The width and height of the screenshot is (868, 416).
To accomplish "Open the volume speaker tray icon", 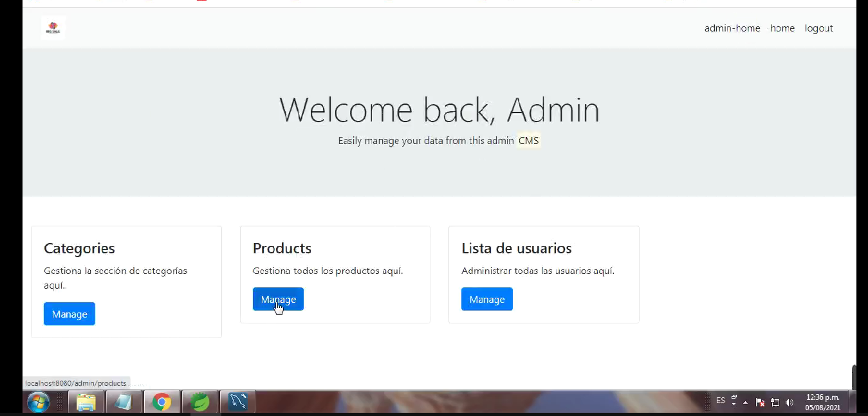I will coord(790,402).
